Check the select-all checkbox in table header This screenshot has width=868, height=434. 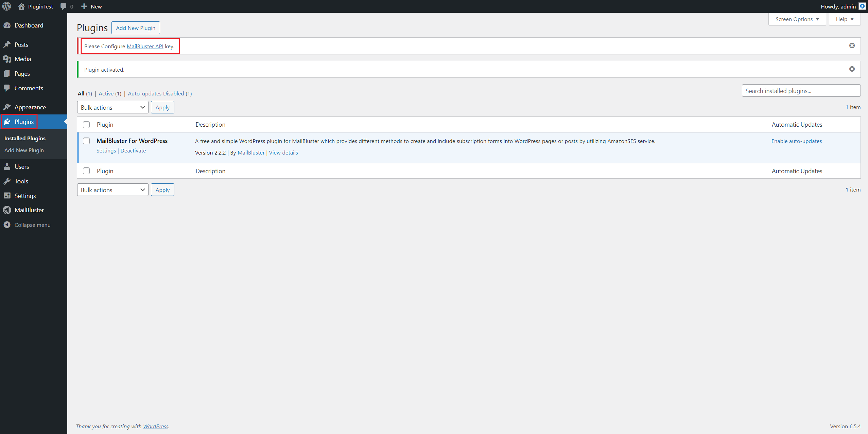pos(86,125)
